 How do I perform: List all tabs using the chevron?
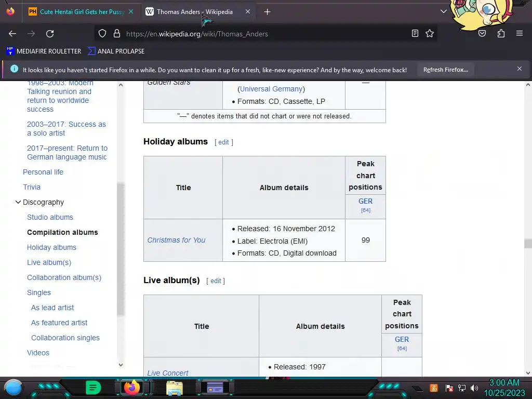pos(443,11)
